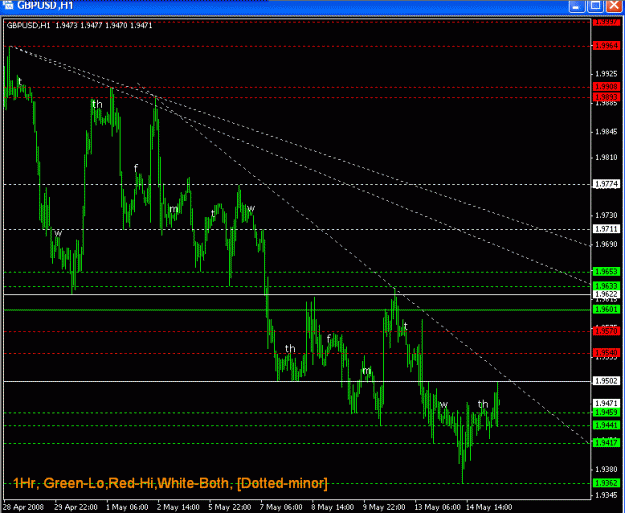Click the green 1.9633 price level label

606,286
